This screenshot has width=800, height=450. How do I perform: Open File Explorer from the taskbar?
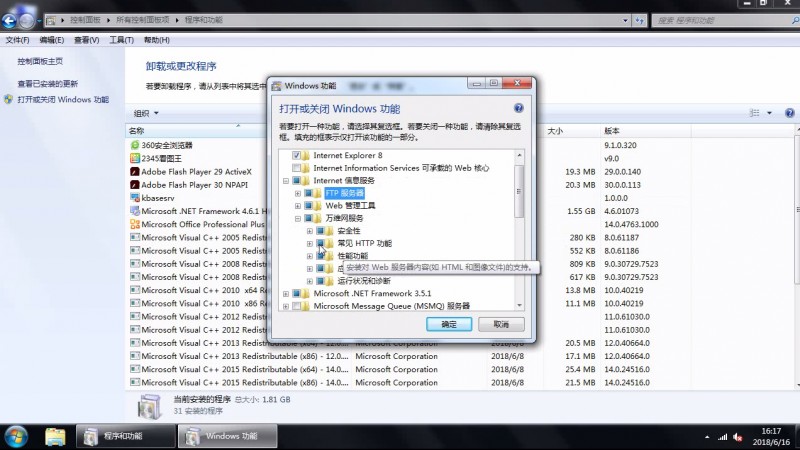click(55, 437)
